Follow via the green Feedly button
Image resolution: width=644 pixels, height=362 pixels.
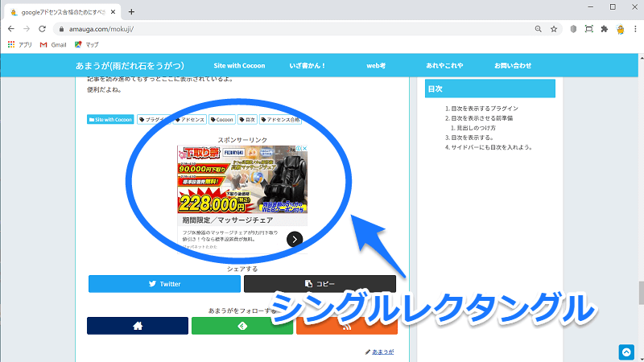(242, 326)
